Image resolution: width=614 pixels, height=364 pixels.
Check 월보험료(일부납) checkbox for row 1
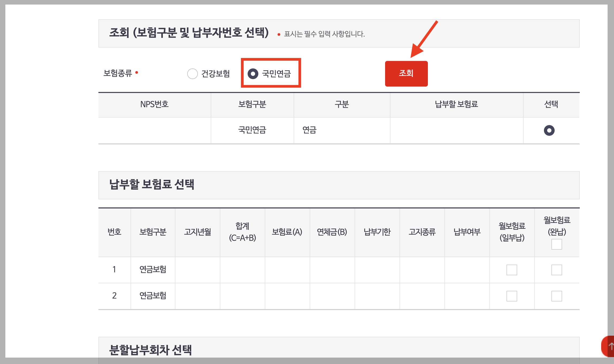pos(512,270)
